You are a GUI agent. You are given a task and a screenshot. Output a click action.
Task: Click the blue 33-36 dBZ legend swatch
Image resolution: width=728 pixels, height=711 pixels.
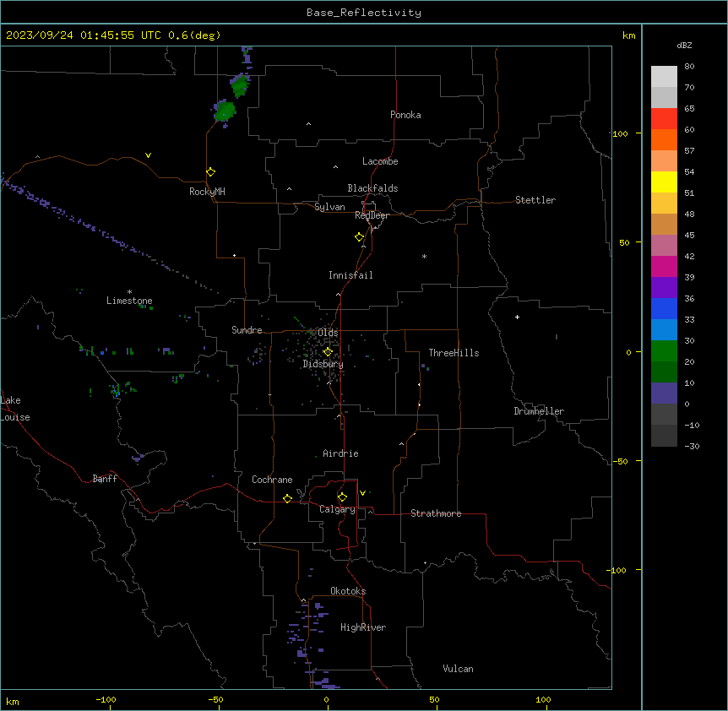coord(664,308)
